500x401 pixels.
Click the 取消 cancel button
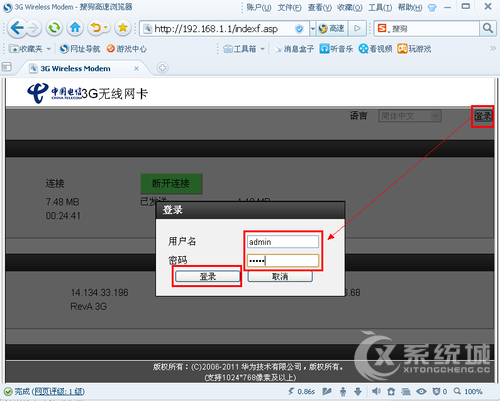click(280, 276)
